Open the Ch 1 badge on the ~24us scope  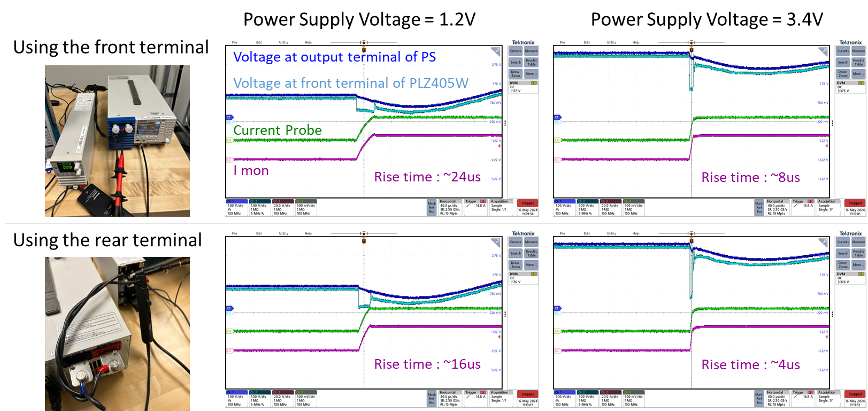click(x=237, y=208)
